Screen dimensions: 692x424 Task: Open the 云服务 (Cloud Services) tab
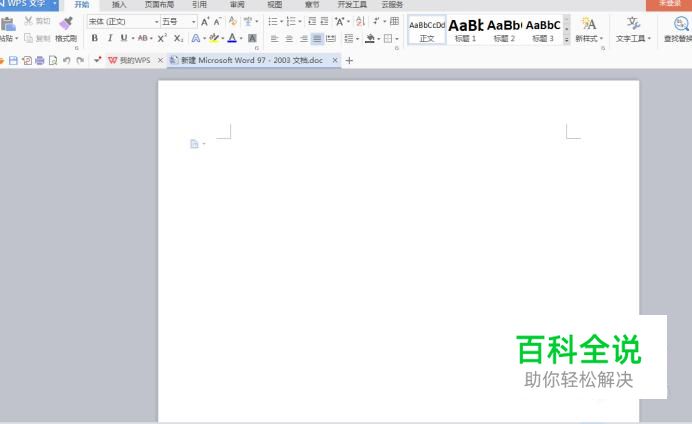coord(392,5)
